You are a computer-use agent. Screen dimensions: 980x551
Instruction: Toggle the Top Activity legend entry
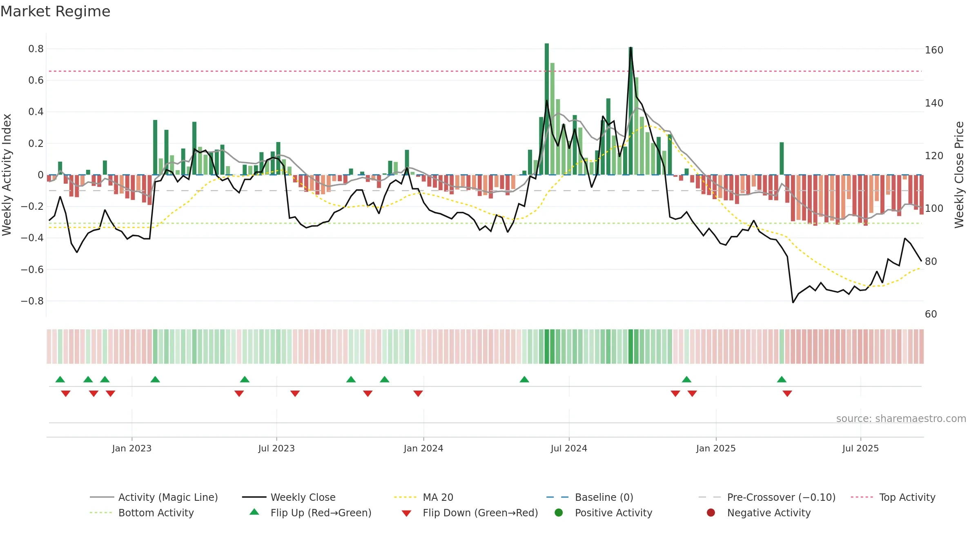pyautogui.click(x=893, y=497)
